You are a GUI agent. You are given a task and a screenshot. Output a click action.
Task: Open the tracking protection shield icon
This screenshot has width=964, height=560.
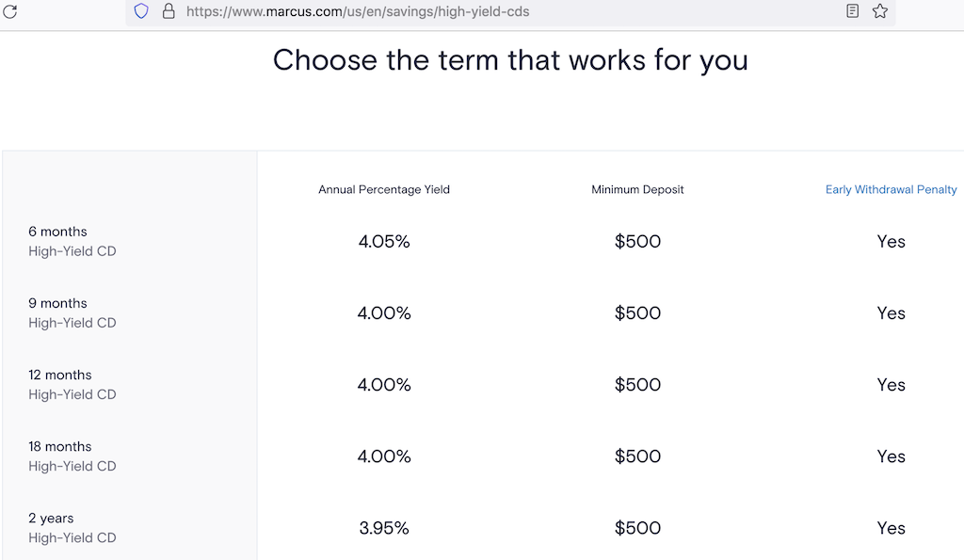(141, 11)
